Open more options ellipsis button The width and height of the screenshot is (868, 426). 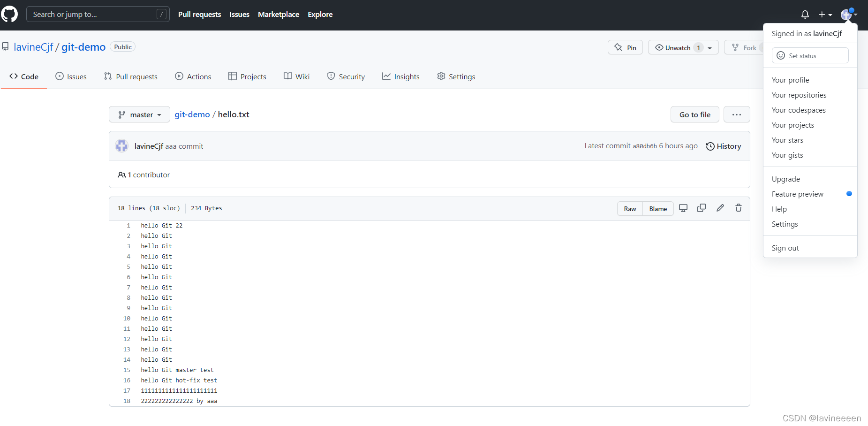[737, 114]
